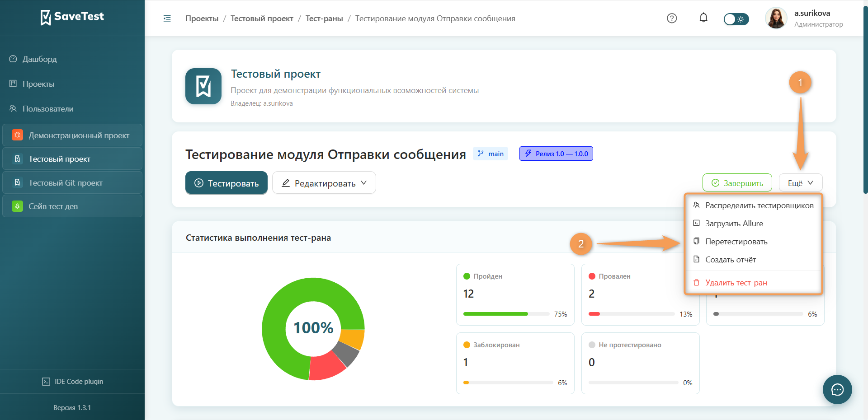
Task: Open the Пользователи sidebar item
Action: tap(72, 109)
